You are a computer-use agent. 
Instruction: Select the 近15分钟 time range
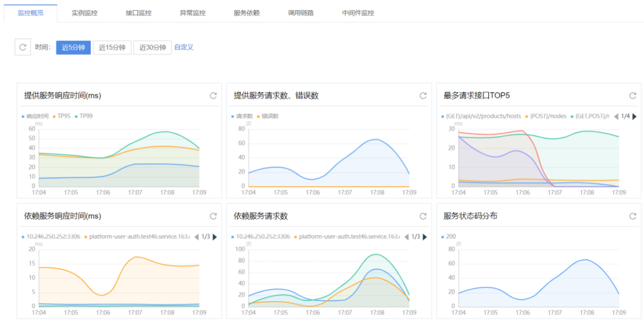(x=112, y=47)
